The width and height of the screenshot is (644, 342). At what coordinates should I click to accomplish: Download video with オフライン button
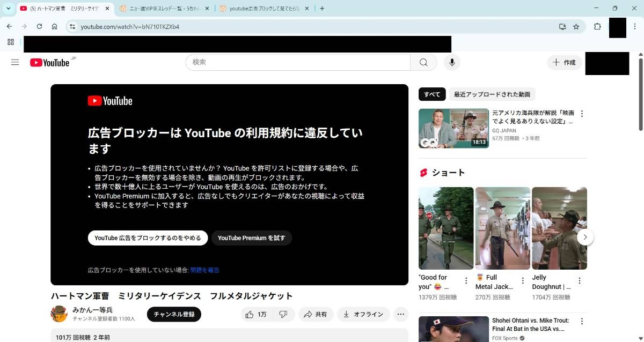pyautogui.click(x=363, y=315)
